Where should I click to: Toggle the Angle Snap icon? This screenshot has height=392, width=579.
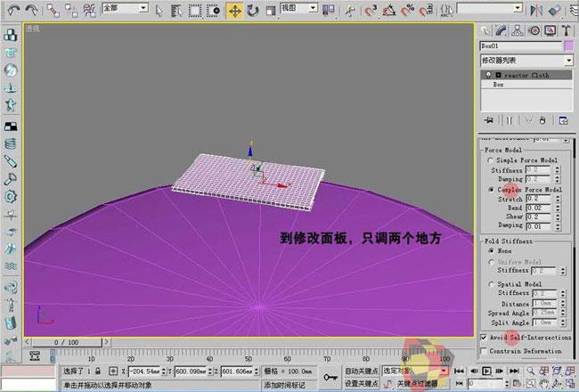click(x=389, y=11)
